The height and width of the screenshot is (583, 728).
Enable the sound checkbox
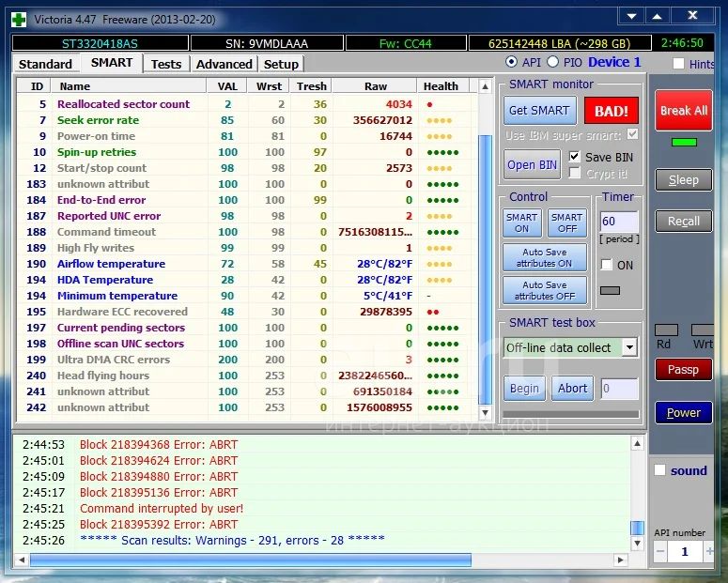[x=660, y=470]
